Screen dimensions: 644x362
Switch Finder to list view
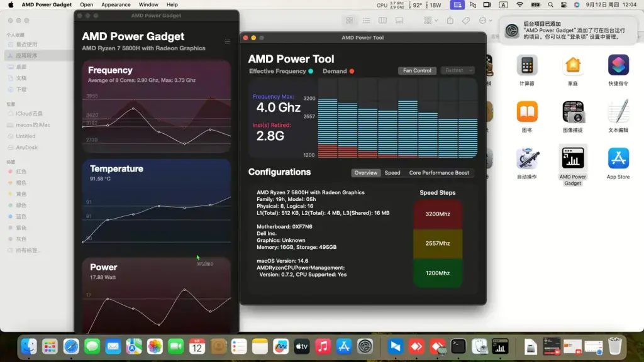pos(366,21)
